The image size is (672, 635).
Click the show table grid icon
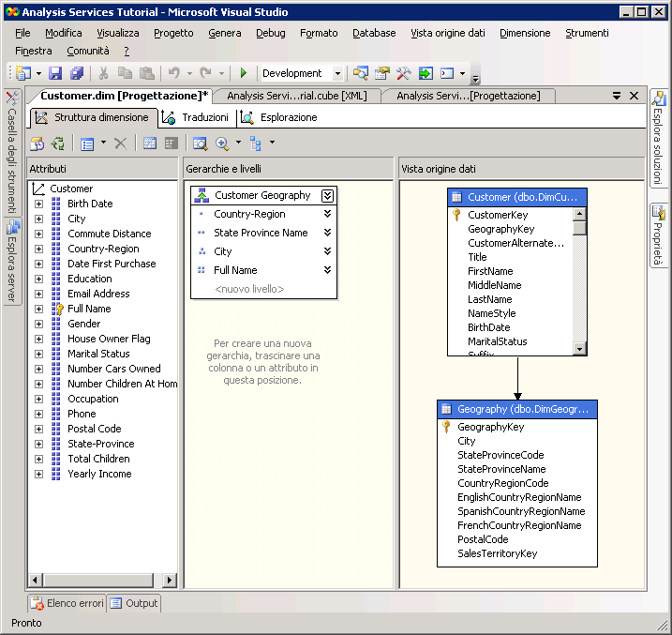(150, 143)
